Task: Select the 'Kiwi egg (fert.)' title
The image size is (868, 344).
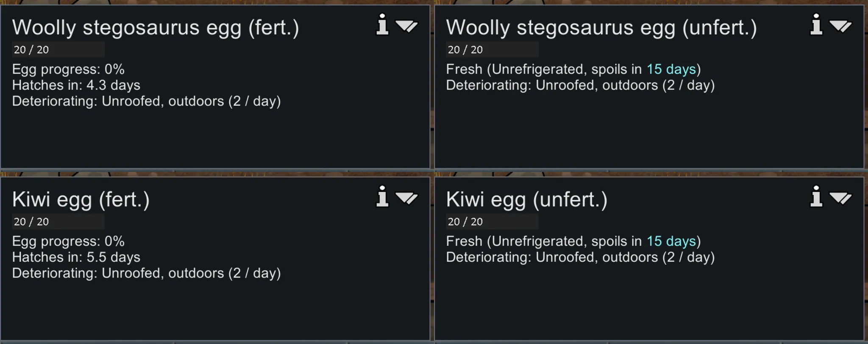Action: (81, 200)
